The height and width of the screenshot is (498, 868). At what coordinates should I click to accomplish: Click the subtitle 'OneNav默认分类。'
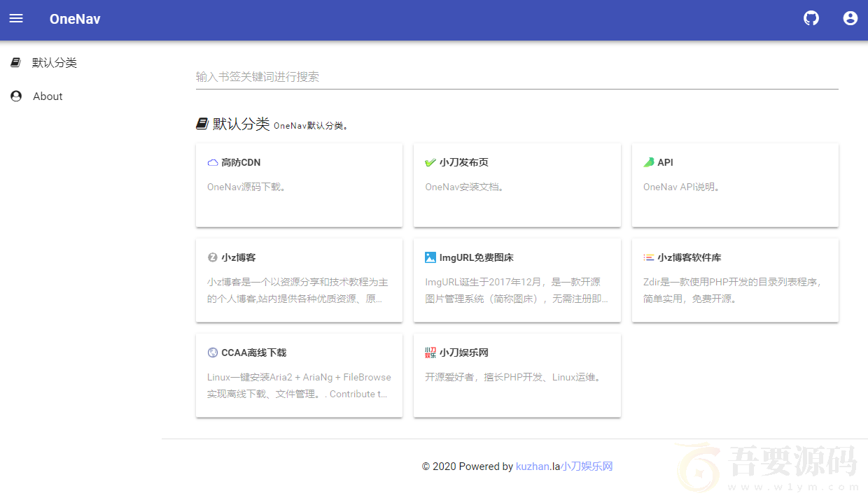coord(311,126)
